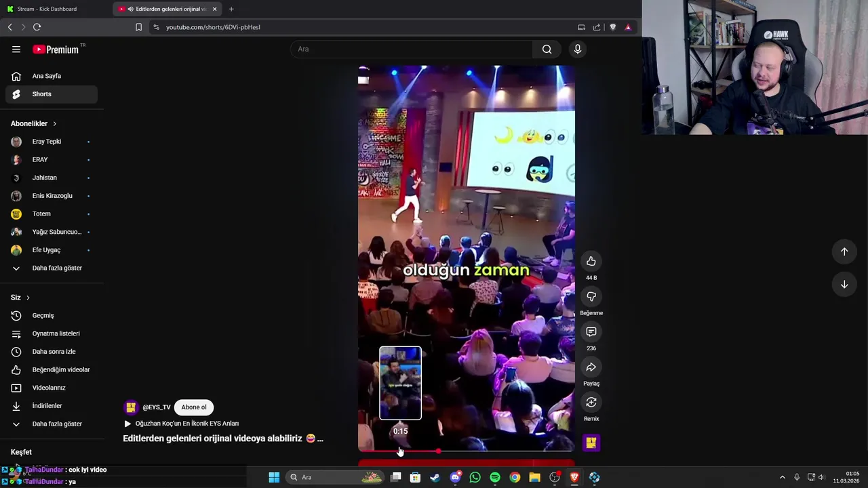The height and width of the screenshot is (488, 868).
Task: Expand the Abonelikler section chevron
Action: (55, 123)
